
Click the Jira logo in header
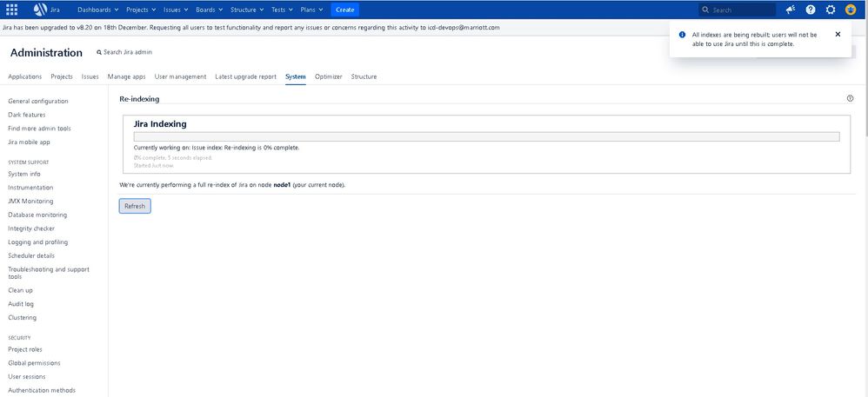coord(46,10)
